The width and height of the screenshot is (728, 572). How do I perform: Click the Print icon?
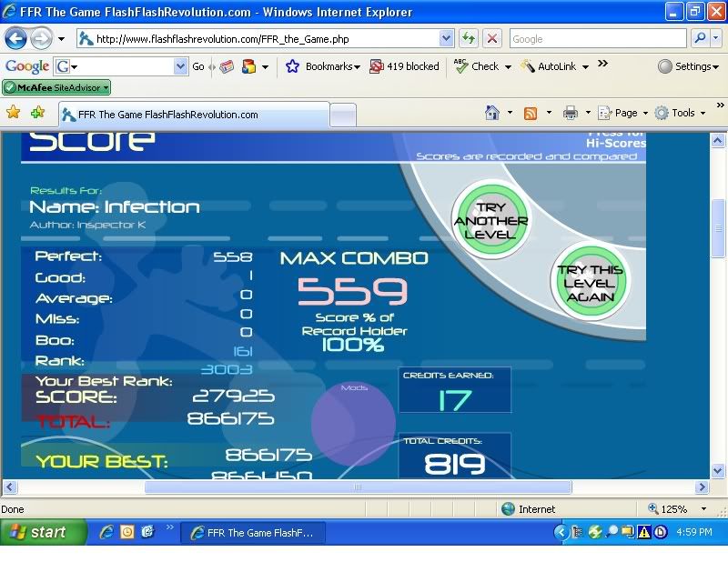pyautogui.click(x=571, y=113)
